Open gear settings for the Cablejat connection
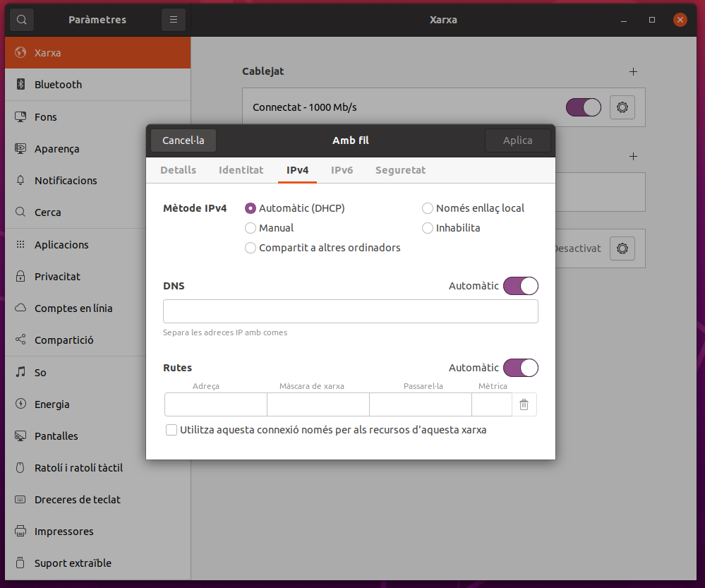This screenshot has height=588, width=705. click(622, 107)
